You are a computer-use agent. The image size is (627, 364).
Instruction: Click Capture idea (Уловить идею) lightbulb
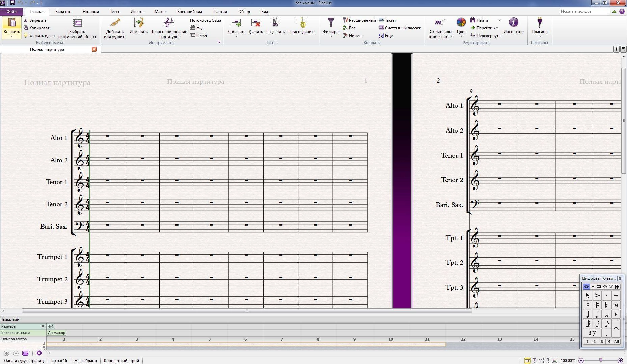pos(39,35)
